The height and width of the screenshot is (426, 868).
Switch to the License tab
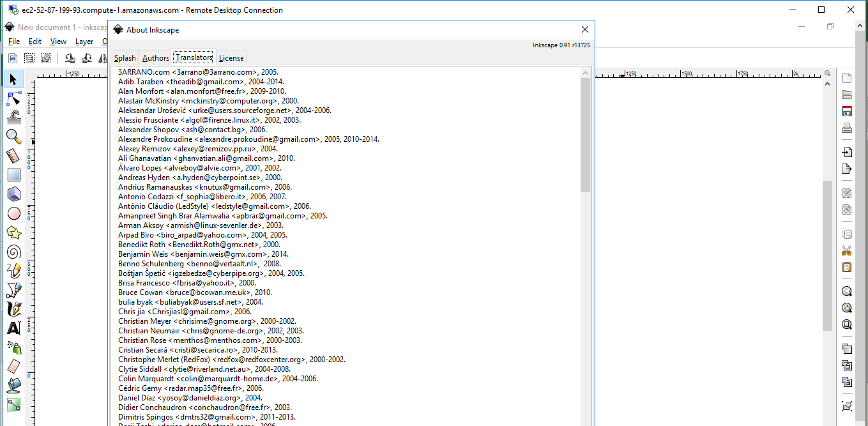click(231, 58)
